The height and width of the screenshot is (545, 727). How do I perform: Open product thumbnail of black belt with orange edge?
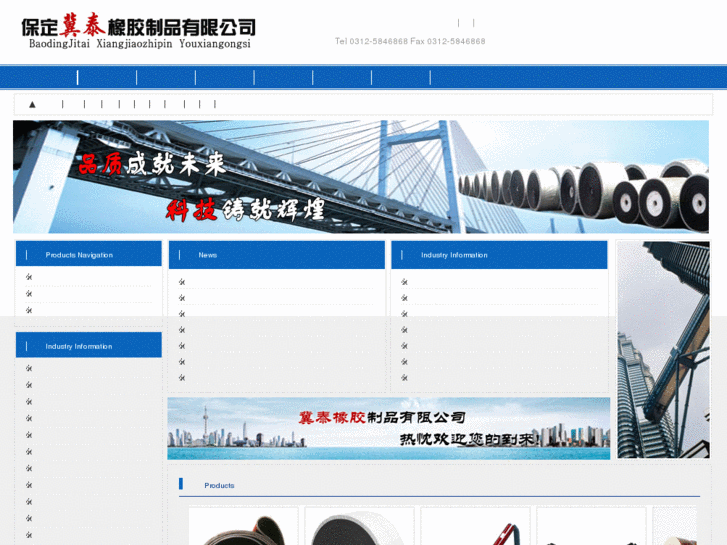(x=243, y=526)
